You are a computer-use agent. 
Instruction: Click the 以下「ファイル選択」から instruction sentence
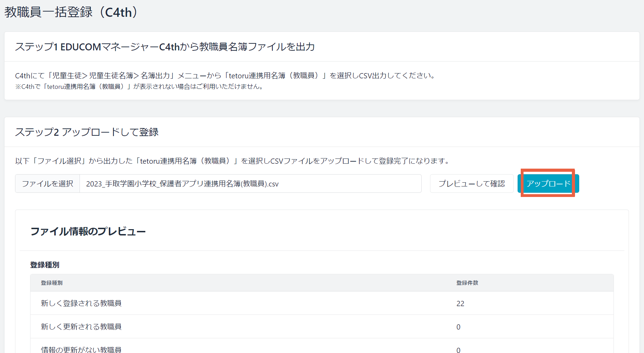tap(233, 161)
